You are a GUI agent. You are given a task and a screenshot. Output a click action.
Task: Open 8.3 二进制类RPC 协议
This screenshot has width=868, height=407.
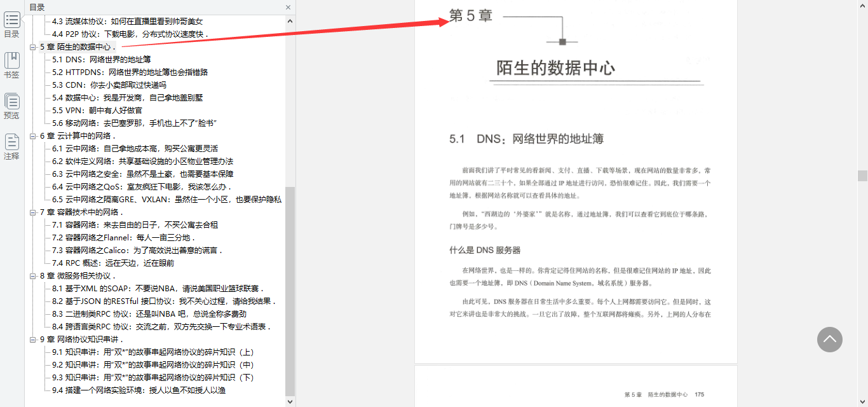pos(149,314)
